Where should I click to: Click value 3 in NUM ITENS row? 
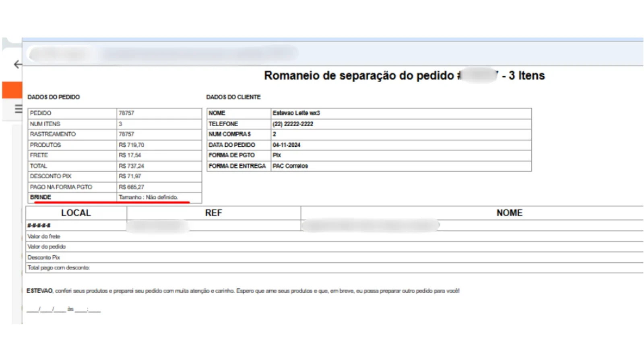pyautogui.click(x=120, y=124)
